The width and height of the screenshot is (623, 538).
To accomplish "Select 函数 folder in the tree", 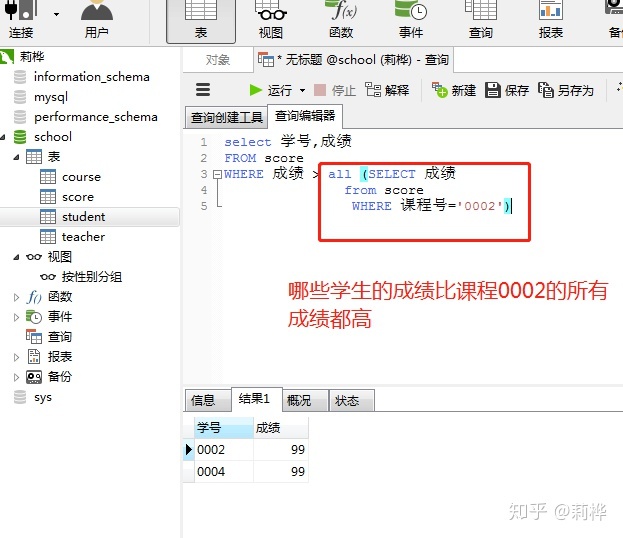I will (x=60, y=296).
